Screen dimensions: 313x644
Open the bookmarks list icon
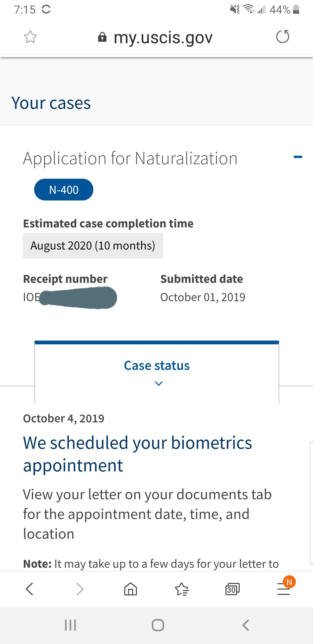(182, 589)
